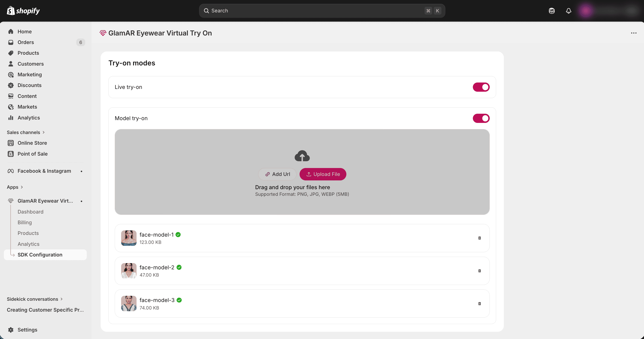Screen dimensions: 644x339
Task: Click the face-model-1 thumbnail image
Action: pyautogui.click(x=129, y=238)
